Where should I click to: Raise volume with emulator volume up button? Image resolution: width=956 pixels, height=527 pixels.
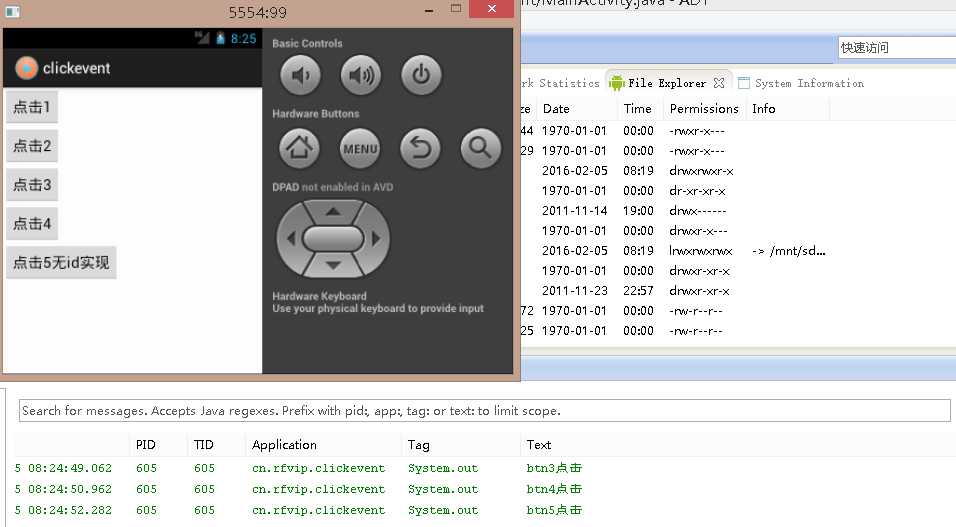(361, 75)
